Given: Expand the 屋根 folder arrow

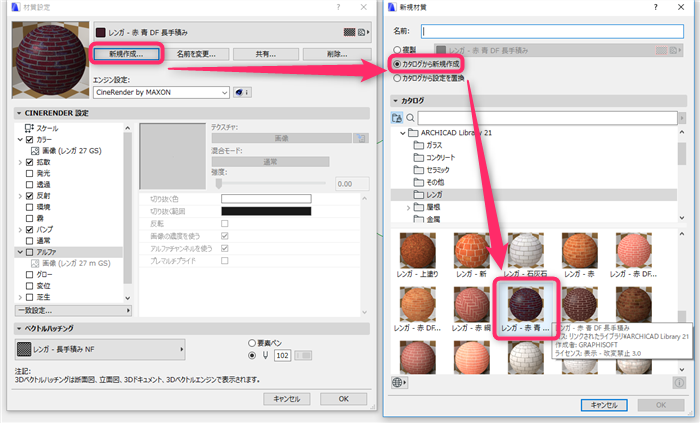Looking at the screenshot, I should point(408,207).
